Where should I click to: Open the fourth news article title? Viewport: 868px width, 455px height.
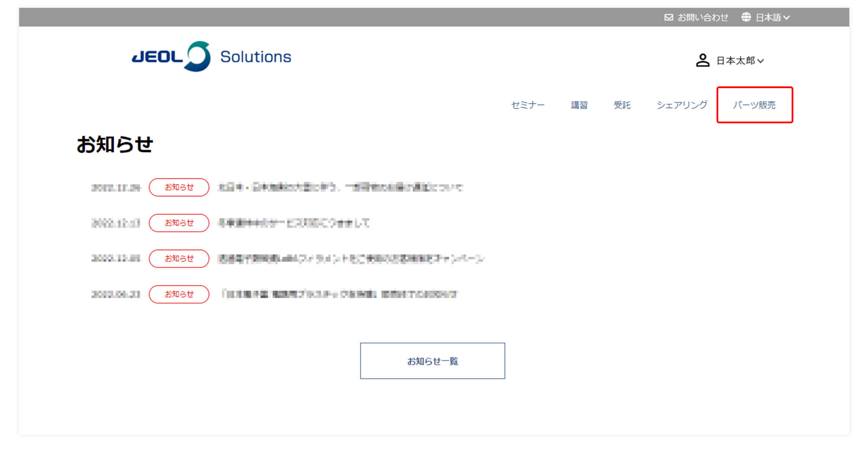tap(339, 294)
